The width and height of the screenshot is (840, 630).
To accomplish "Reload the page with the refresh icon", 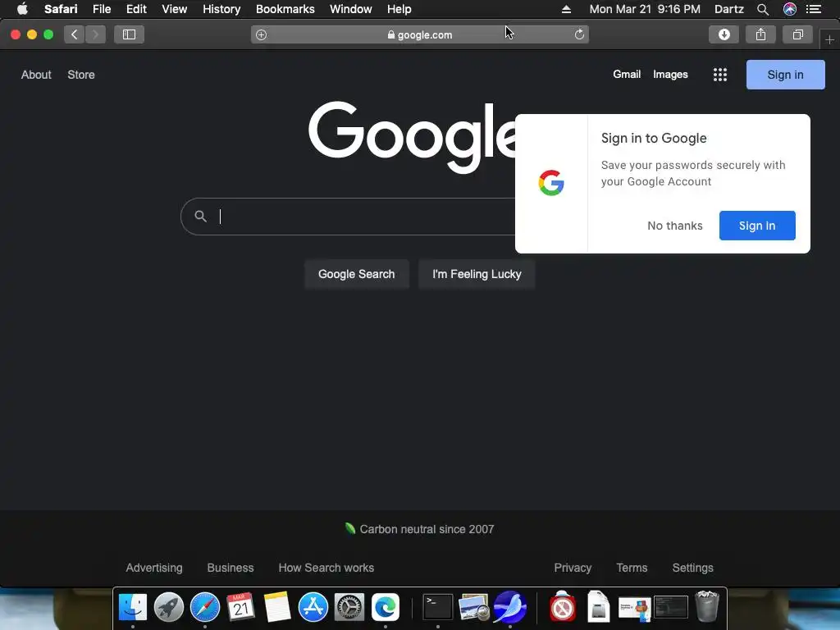I will (579, 34).
